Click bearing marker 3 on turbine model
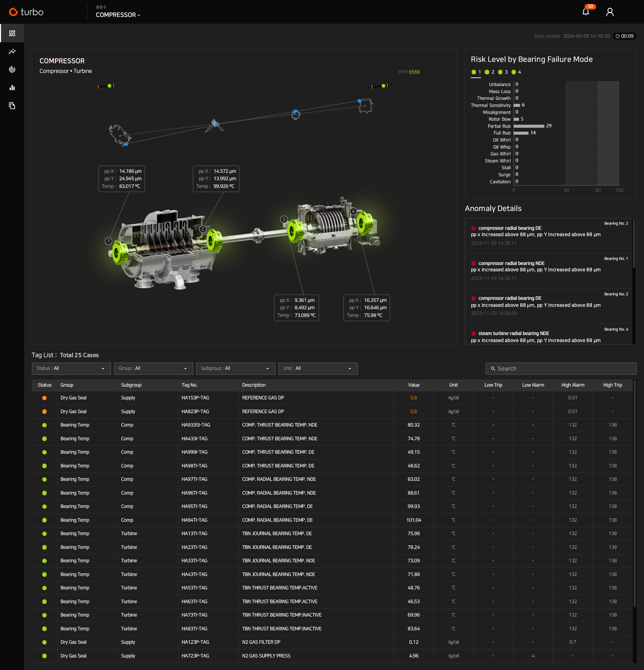This screenshot has height=670, width=644. [x=283, y=219]
